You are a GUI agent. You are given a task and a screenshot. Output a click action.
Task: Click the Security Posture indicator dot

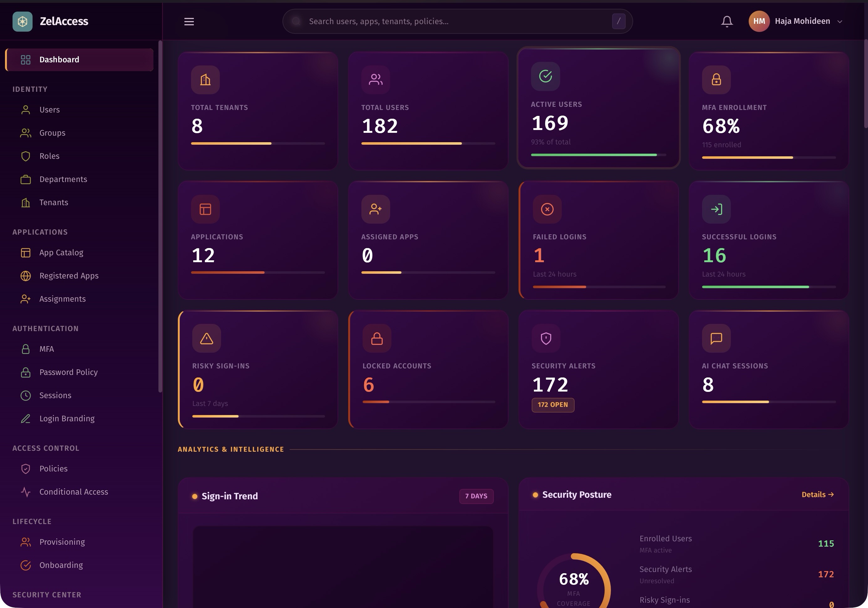535,494
